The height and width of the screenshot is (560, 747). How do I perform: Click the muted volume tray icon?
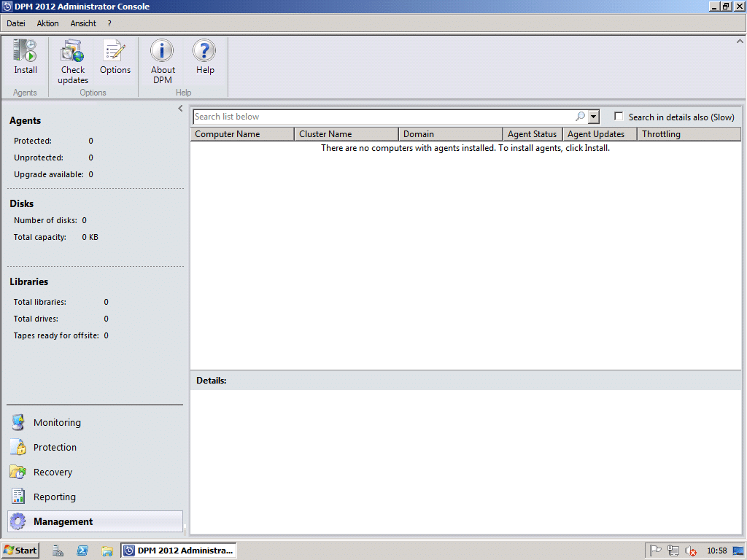[691, 551]
